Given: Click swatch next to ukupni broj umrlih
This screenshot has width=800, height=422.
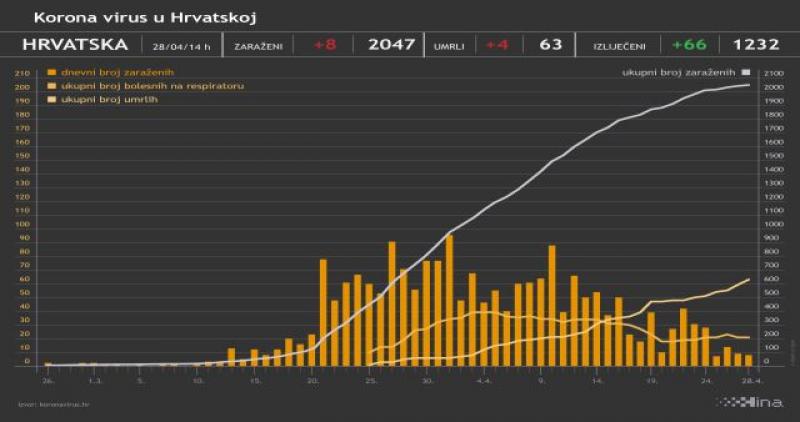Looking at the screenshot, I should [x=52, y=100].
